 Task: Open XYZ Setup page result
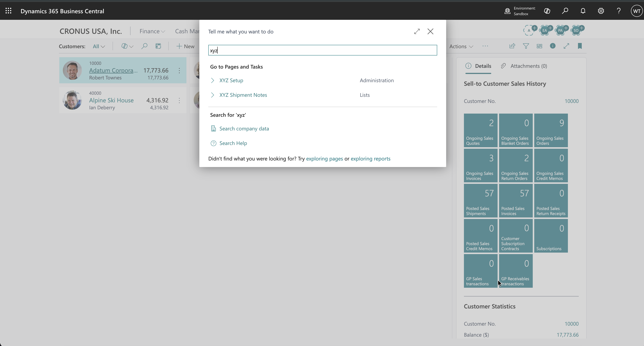pos(231,81)
